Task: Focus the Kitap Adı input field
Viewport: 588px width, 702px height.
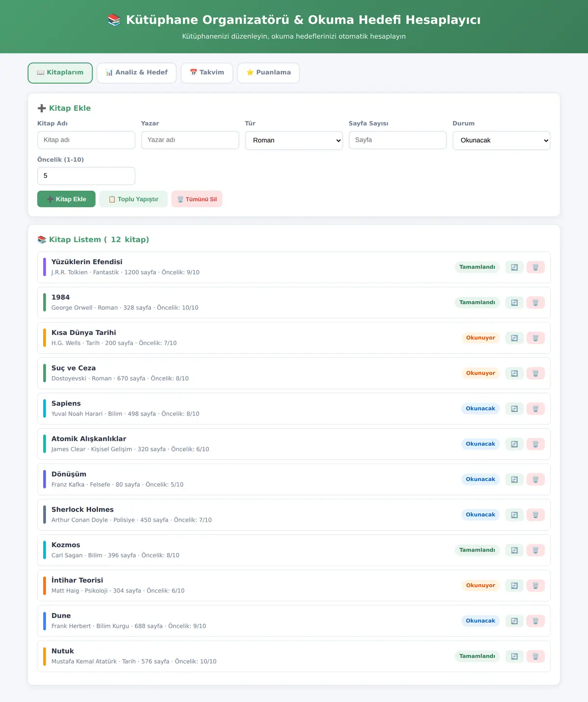Action: pyautogui.click(x=86, y=140)
